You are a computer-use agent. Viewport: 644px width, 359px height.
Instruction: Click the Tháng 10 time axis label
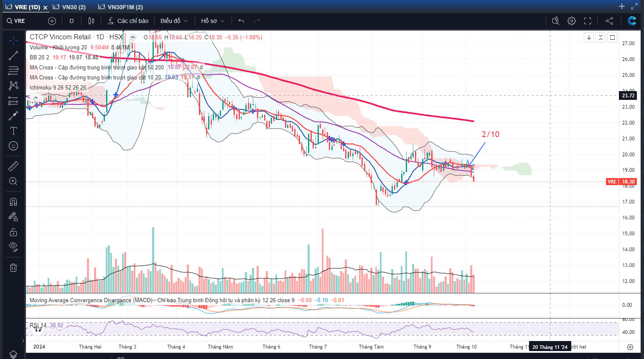[x=466, y=347]
